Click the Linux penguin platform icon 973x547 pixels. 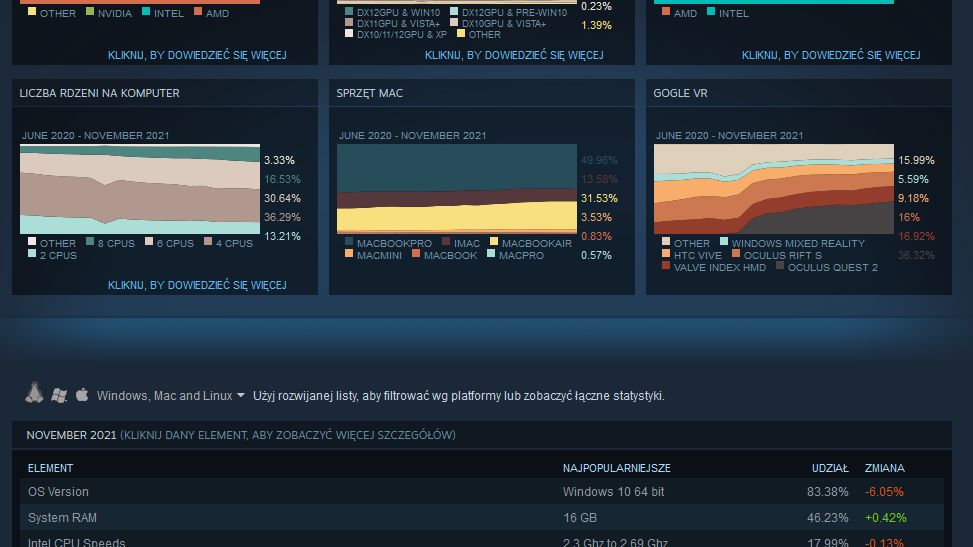[x=34, y=392]
